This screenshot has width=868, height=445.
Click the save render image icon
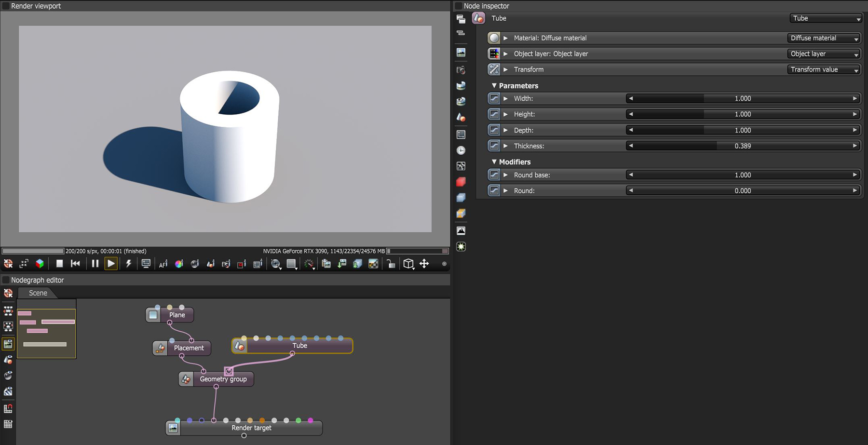[x=342, y=264]
